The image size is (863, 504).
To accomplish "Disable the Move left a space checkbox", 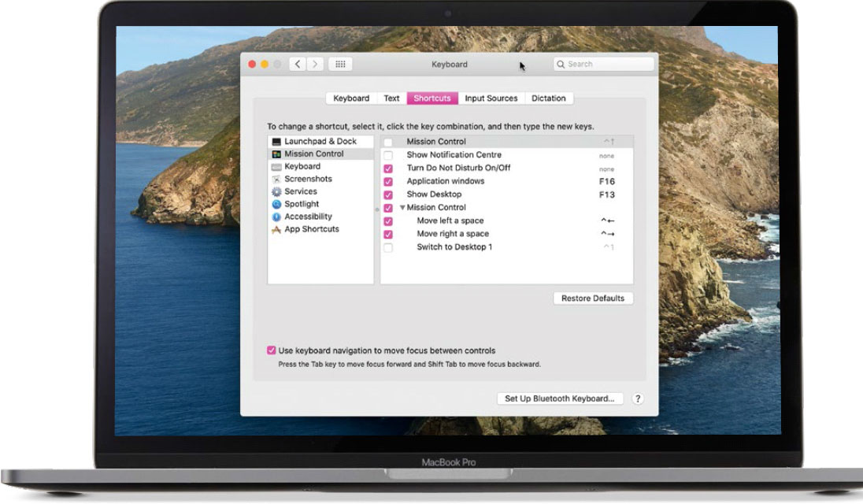I will (x=388, y=221).
